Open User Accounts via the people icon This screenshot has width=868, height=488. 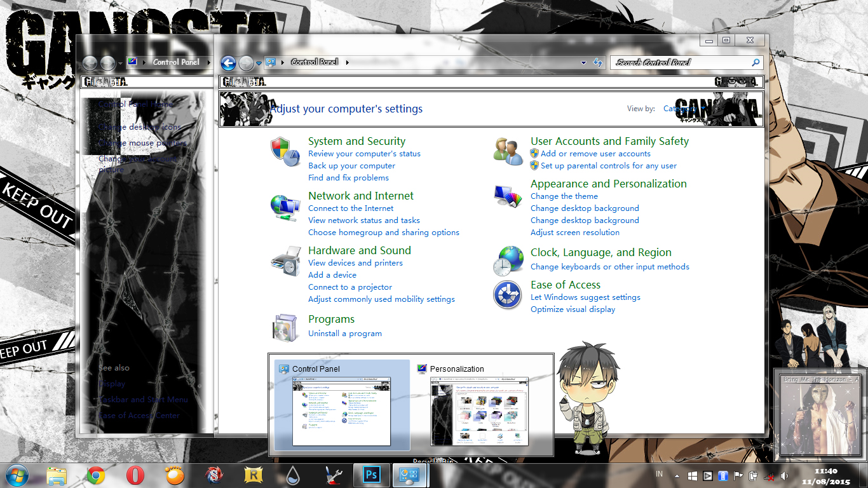coord(507,151)
